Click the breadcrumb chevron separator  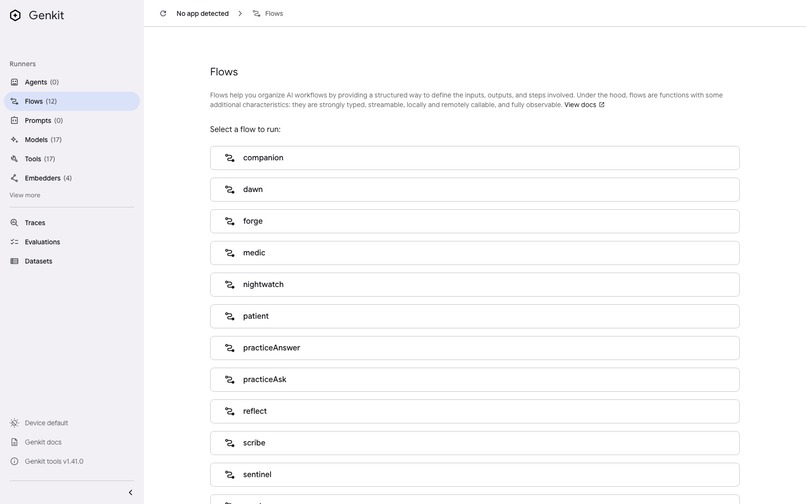(240, 13)
